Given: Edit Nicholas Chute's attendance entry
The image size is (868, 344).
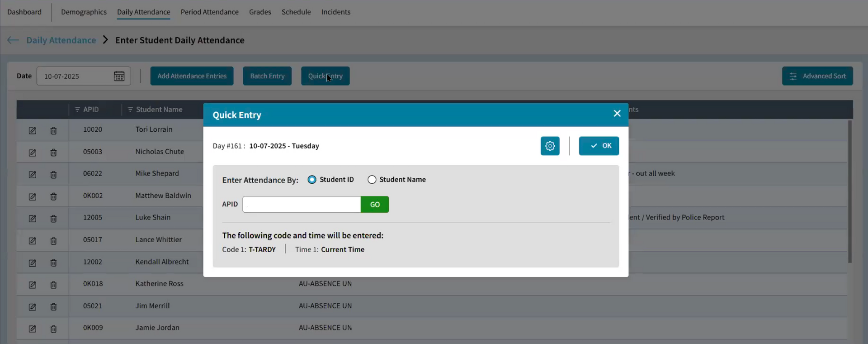Looking at the screenshot, I should (32, 153).
